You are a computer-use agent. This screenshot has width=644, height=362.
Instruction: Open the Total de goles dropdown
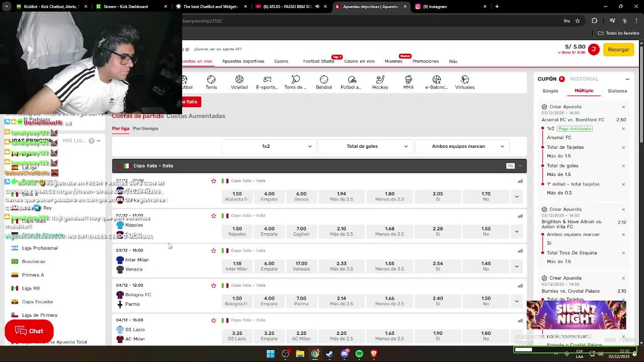click(365, 146)
